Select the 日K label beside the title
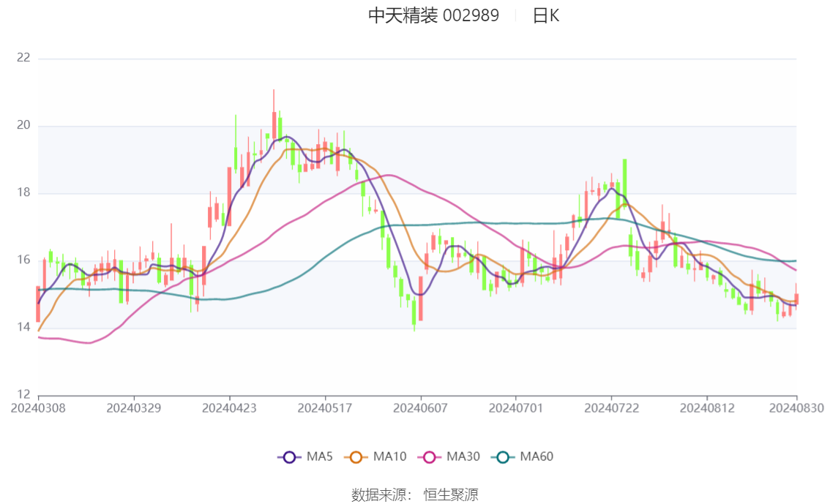Screen dimensions: 830x504 coord(545,15)
